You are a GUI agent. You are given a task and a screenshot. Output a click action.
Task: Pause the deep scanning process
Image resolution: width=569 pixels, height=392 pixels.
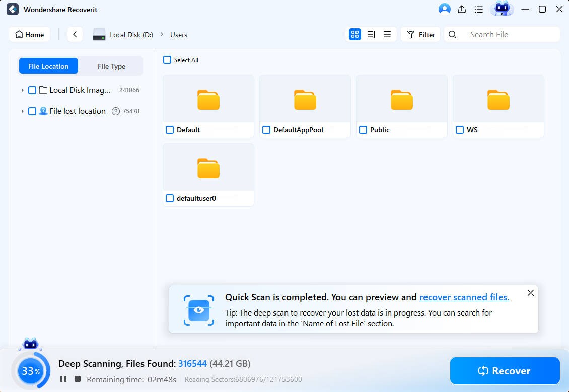(63, 379)
